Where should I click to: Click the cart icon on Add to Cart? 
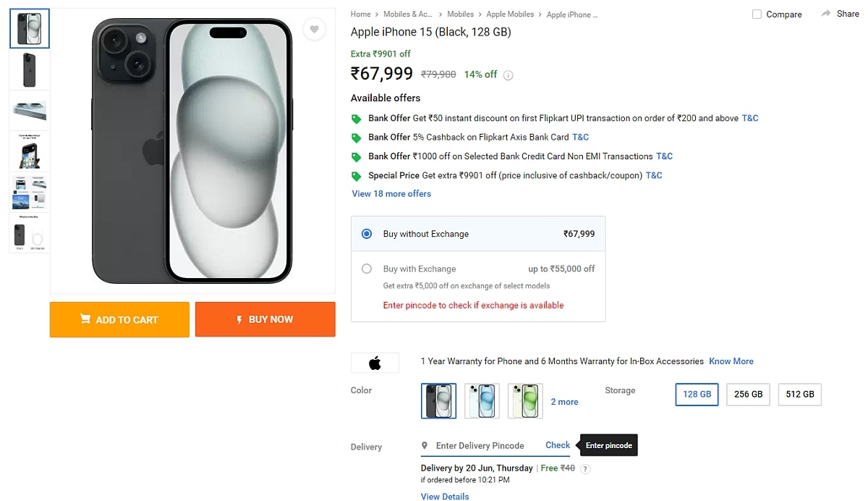85,319
